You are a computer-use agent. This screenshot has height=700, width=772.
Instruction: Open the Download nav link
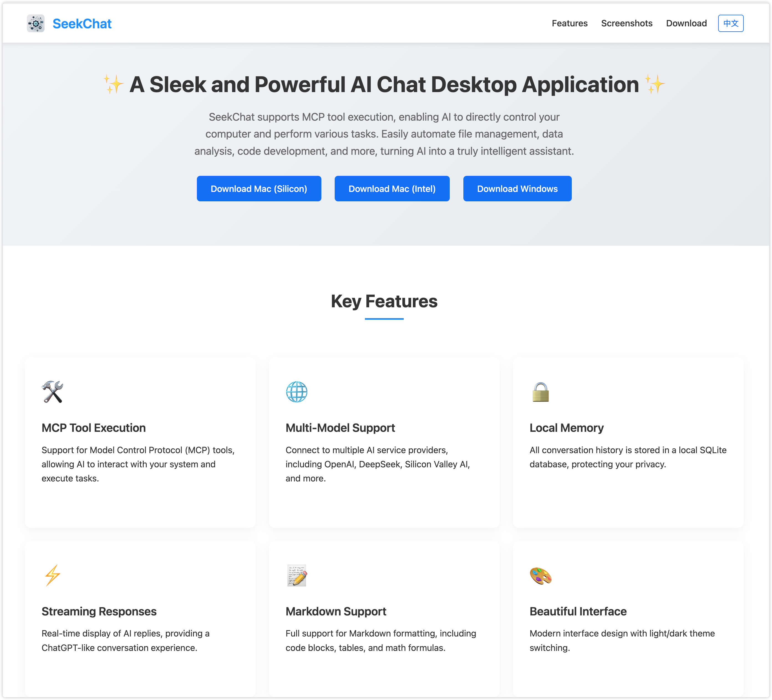coord(686,23)
